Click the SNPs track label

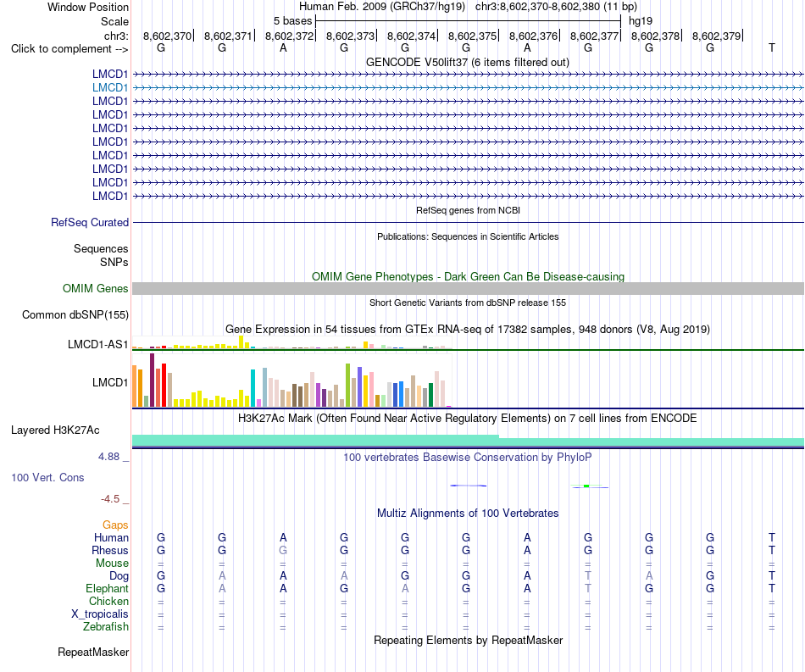click(x=114, y=263)
